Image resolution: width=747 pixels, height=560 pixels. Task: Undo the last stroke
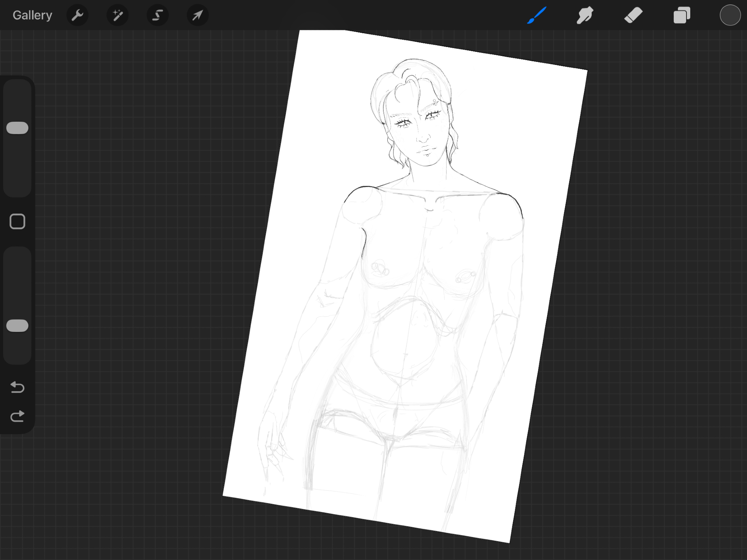(x=18, y=387)
